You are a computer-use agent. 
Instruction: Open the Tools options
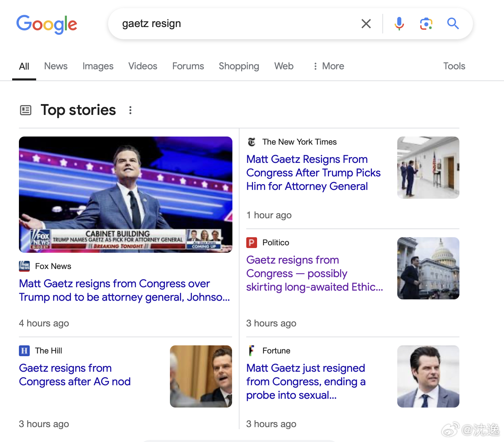454,66
